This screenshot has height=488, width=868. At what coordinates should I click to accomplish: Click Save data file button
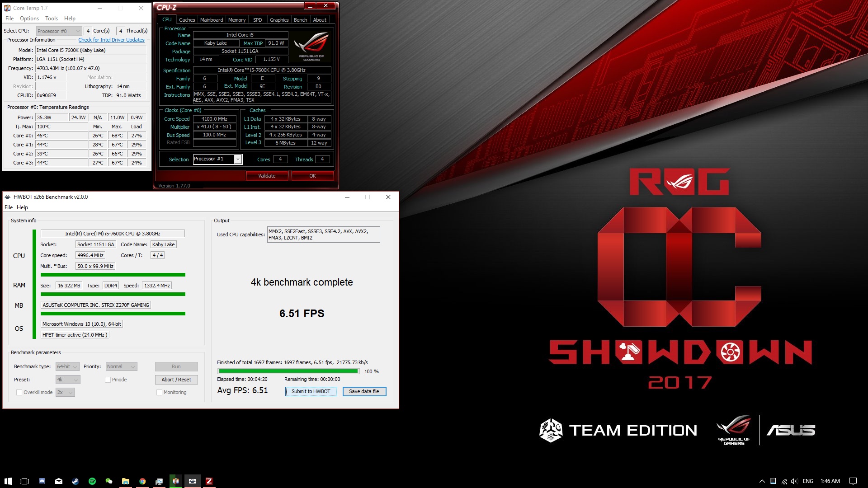click(x=364, y=391)
